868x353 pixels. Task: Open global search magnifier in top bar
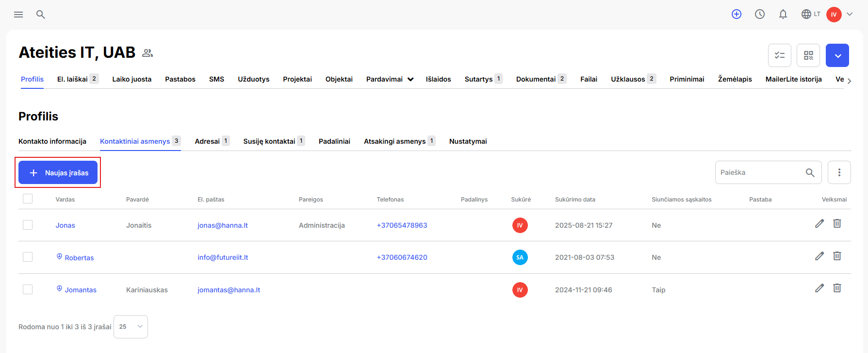tap(41, 15)
